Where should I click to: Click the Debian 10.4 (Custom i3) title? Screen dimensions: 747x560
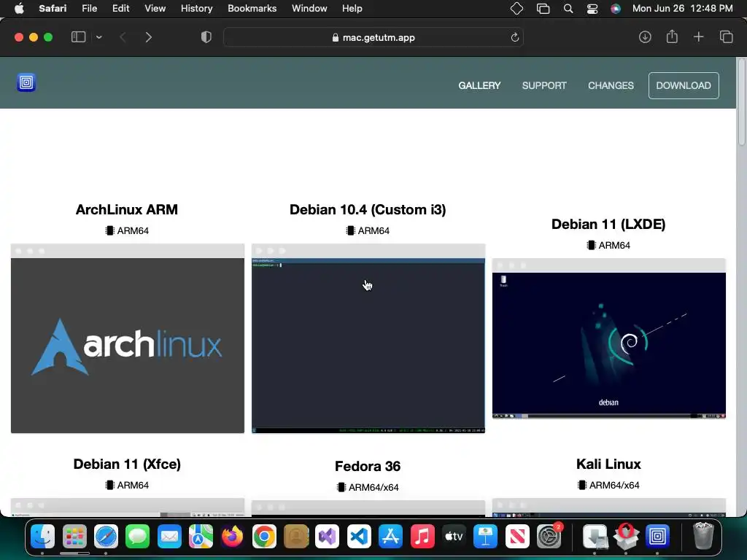pos(368,209)
